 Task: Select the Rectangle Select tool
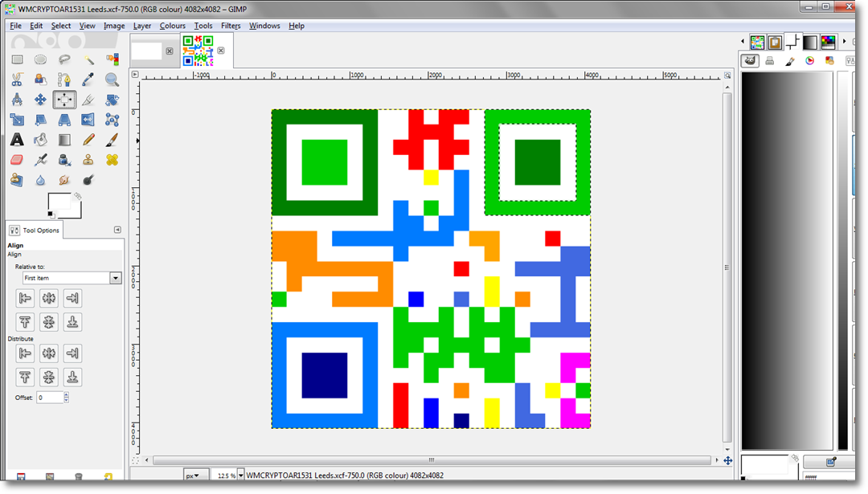coord(17,59)
